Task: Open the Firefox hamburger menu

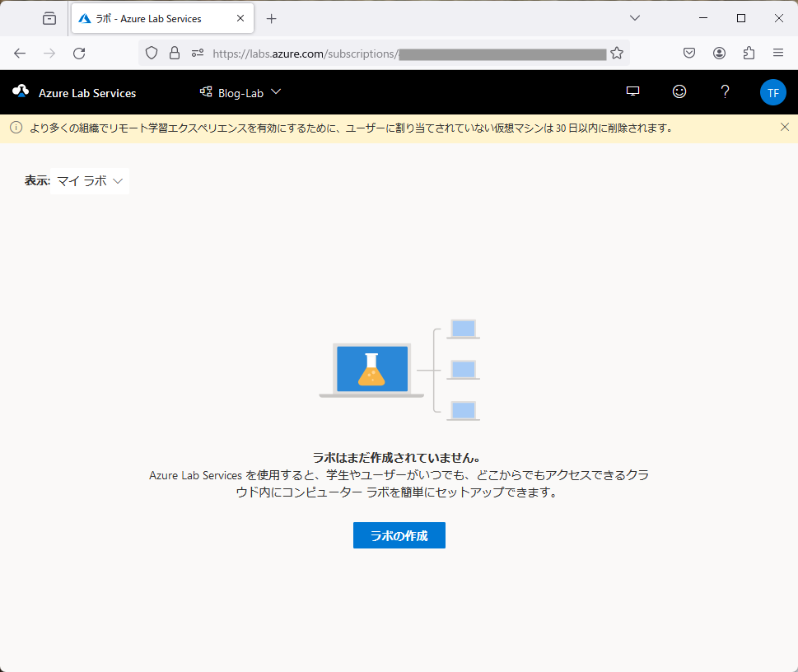Action: tap(778, 53)
